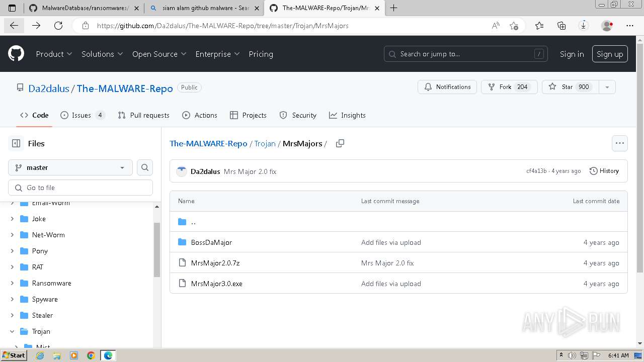
Task: Copy the folder path with the copy icon
Action: [340, 143]
